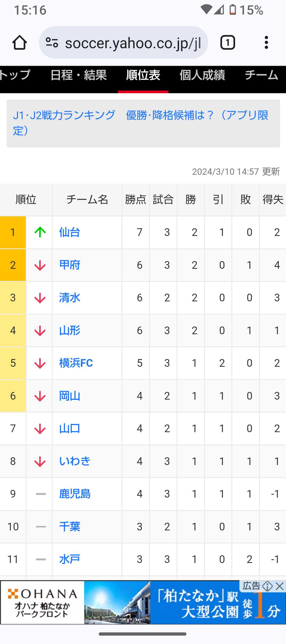Tap the red down arrow beside 甲府
286x644 pixels.
(40, 265)
